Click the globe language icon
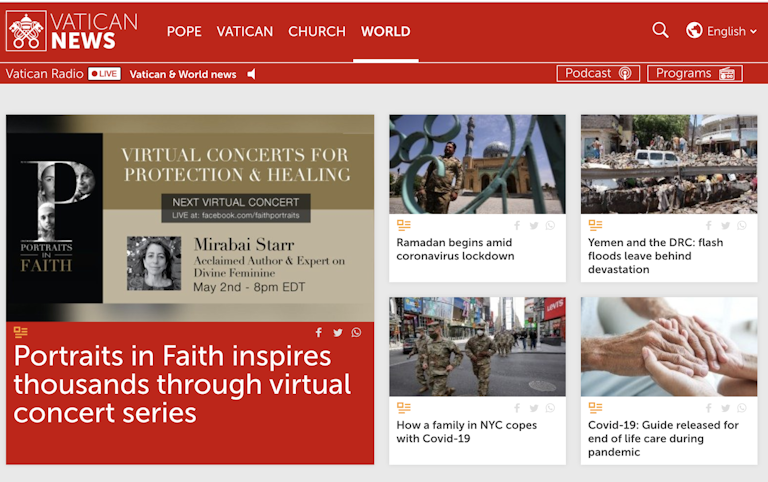 click(694, 30)
